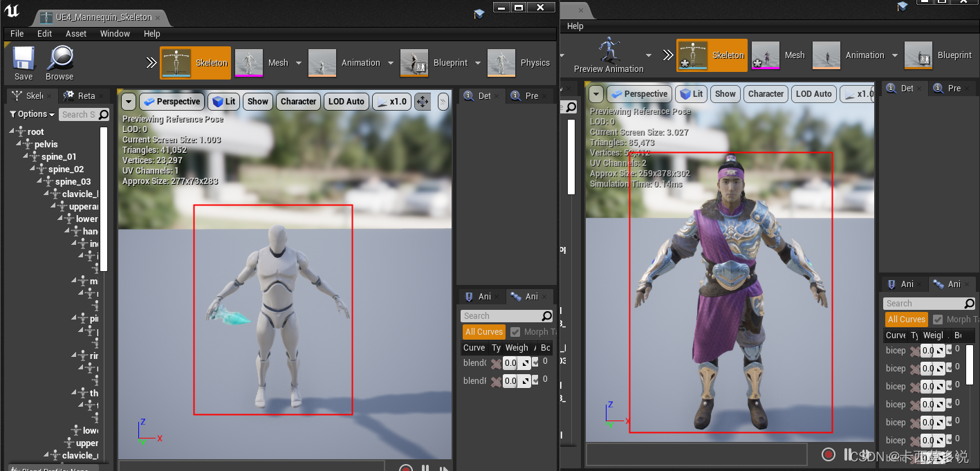980x471 pixels.
Task: Click the search magnifier in right Anim Curves panel
Action: point(969,304)
